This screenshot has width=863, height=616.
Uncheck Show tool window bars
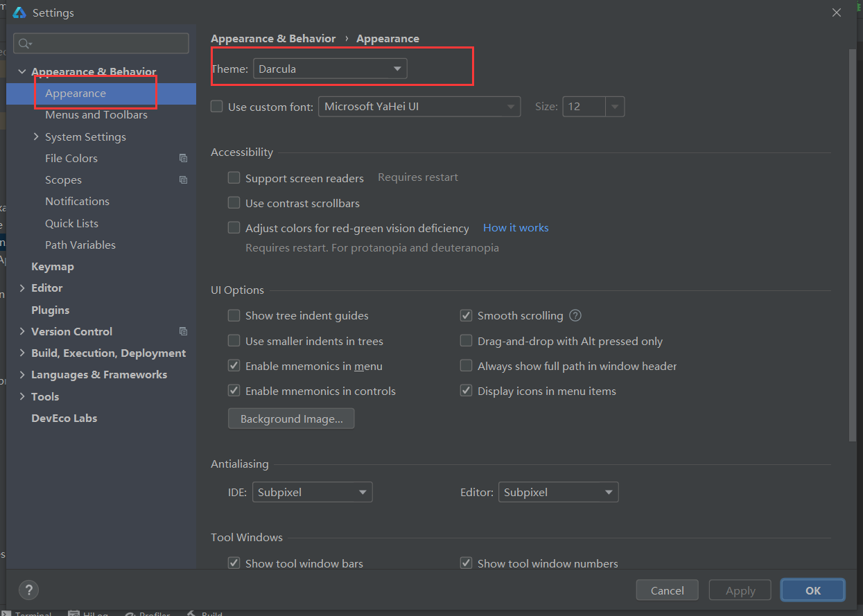(234, 563)
